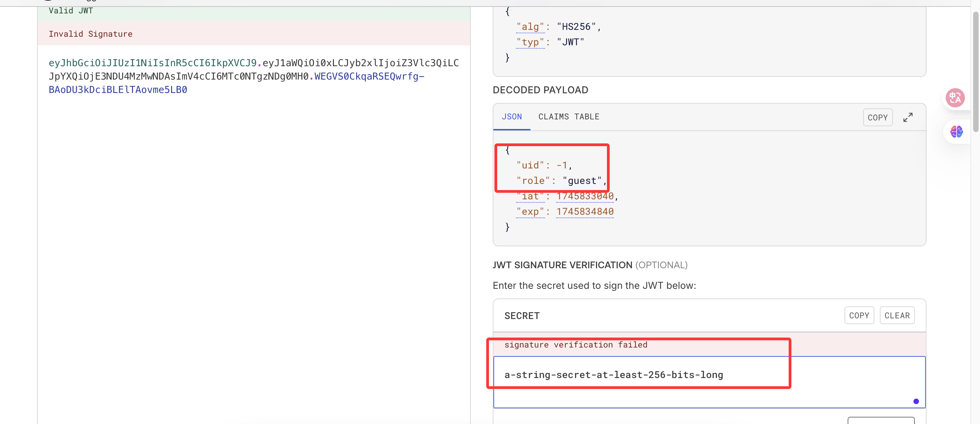The image size is (980, 424).
Task: Clear the secret field
Action: (x=897, y=315)
